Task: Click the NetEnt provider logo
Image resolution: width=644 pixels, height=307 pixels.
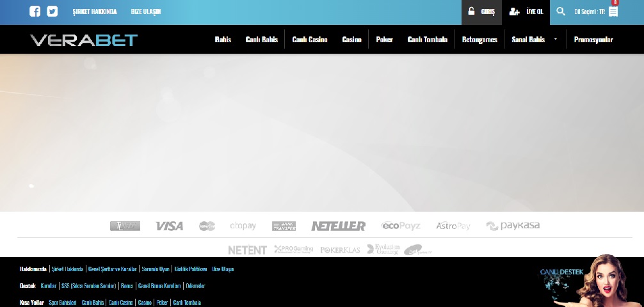Action: tap(247, 249)
